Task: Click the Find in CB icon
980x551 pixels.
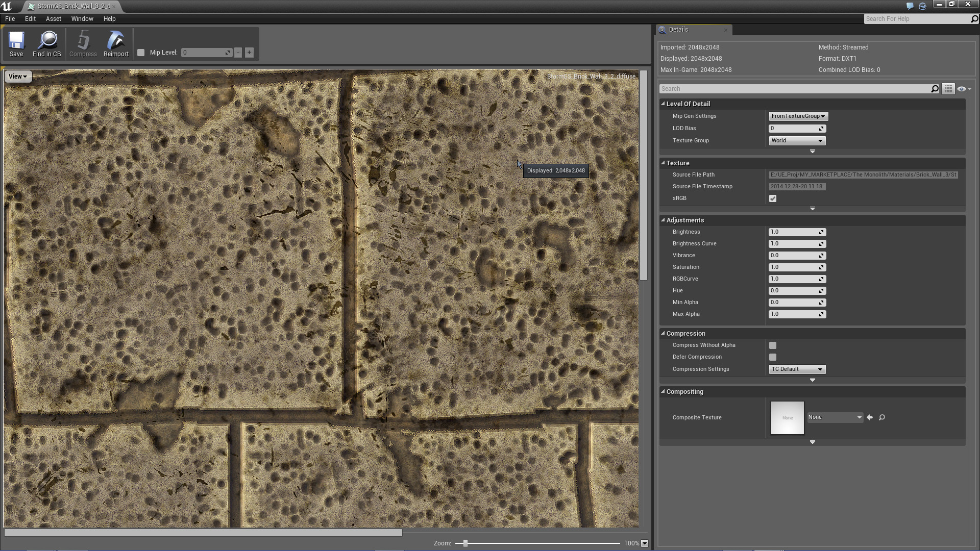Action: (47, 44)
